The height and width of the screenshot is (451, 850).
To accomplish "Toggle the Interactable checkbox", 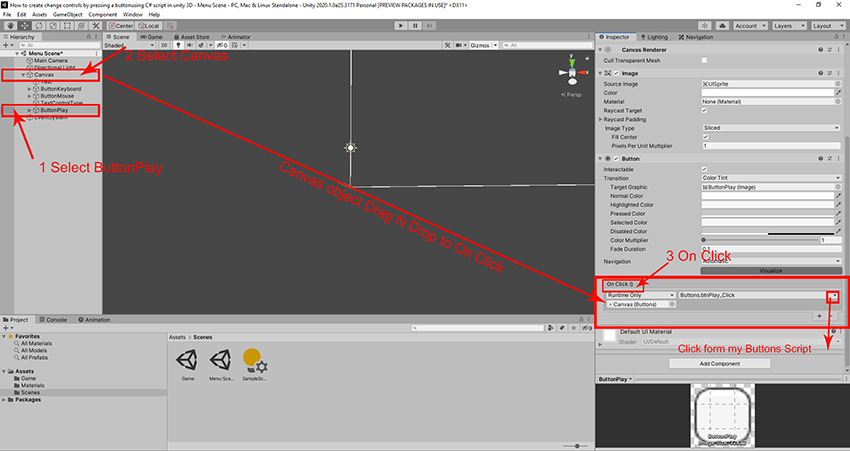I will click(704, 169).
